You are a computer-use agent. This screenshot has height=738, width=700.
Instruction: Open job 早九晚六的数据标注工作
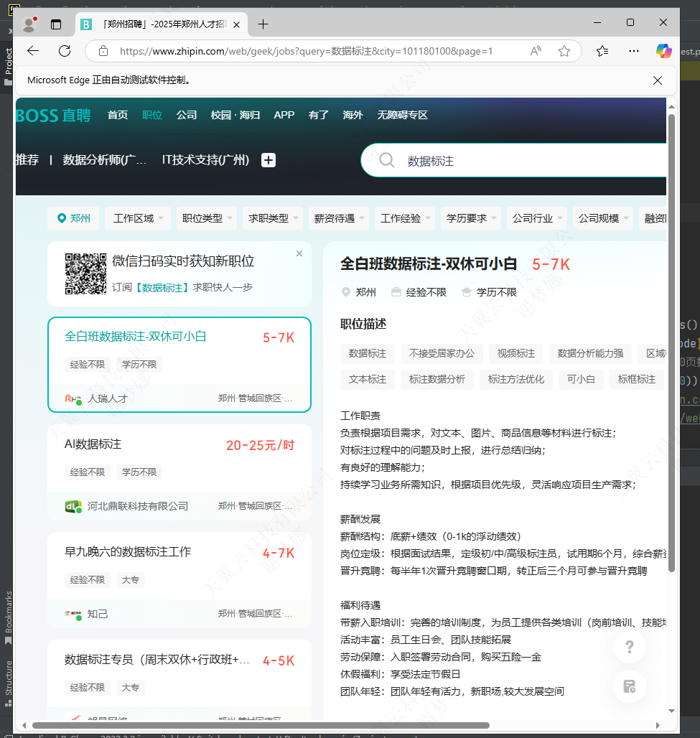[x=179, y=580]
